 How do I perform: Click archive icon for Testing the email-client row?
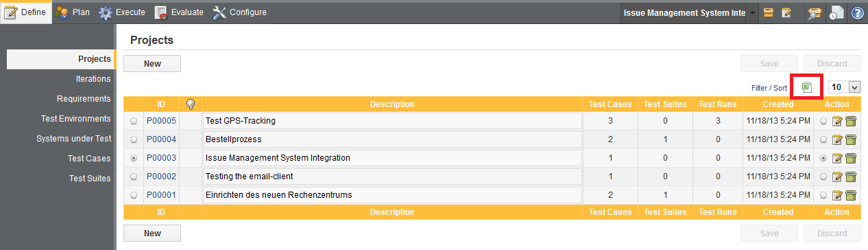(850, 177)
